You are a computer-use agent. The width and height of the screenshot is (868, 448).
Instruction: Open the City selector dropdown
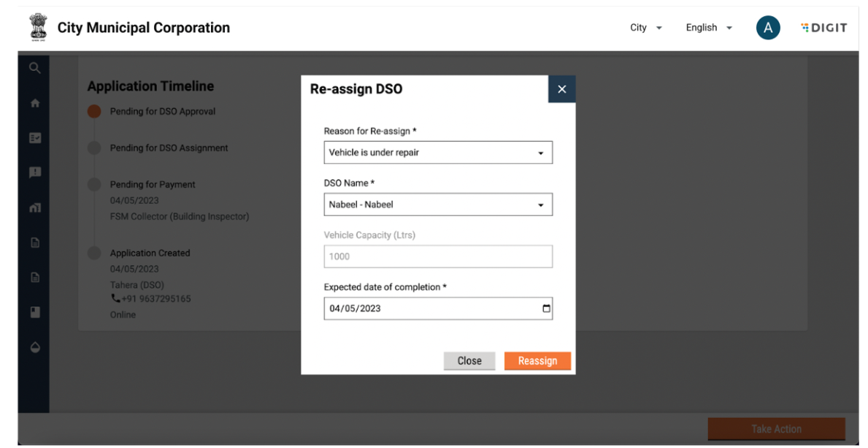pyautogui.click(x=645, y=28)
